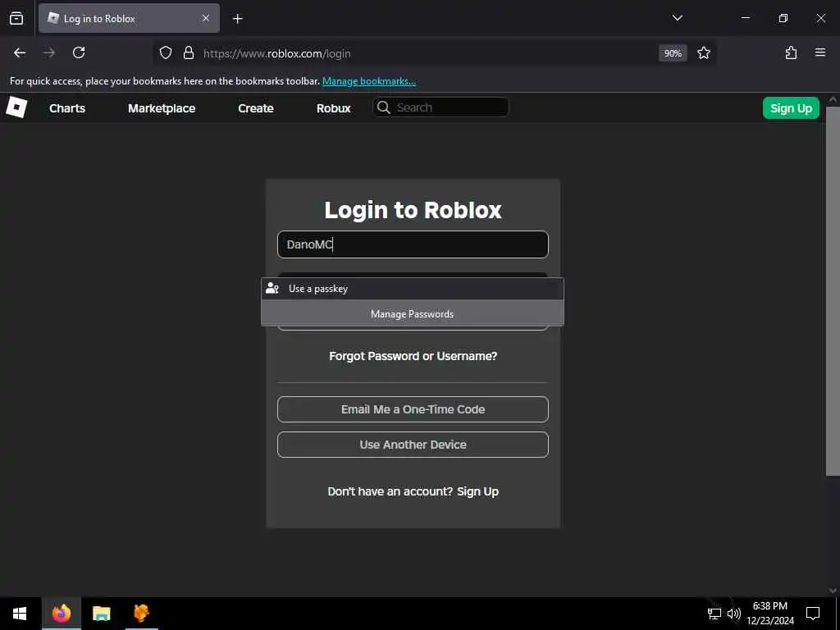Open the Create menu item
This screenshot has height=630, width=840.
256,108
